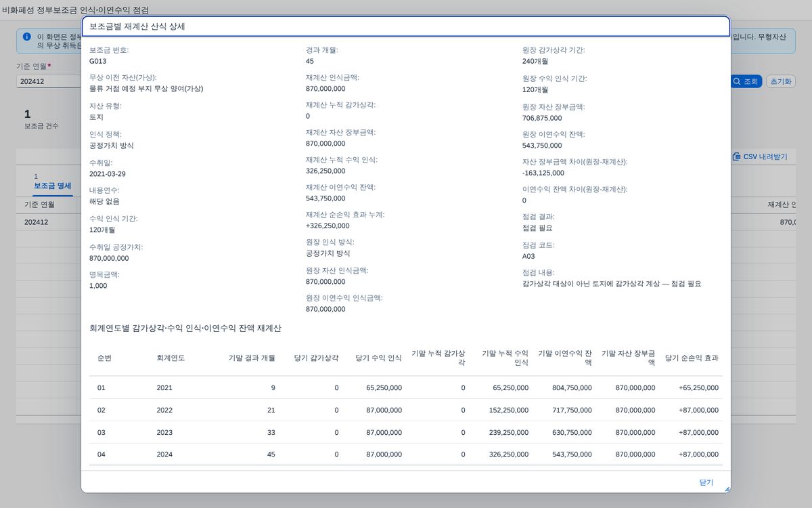Select the check code value A03
812x508 pixels.
coord(528,257)
